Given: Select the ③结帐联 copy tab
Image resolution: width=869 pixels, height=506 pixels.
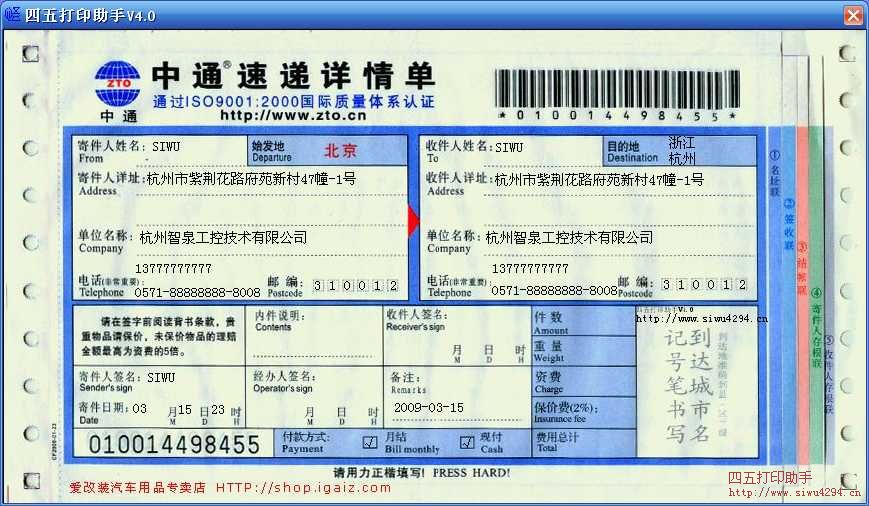Looking at the screenshot, I should tap(801, 268).
